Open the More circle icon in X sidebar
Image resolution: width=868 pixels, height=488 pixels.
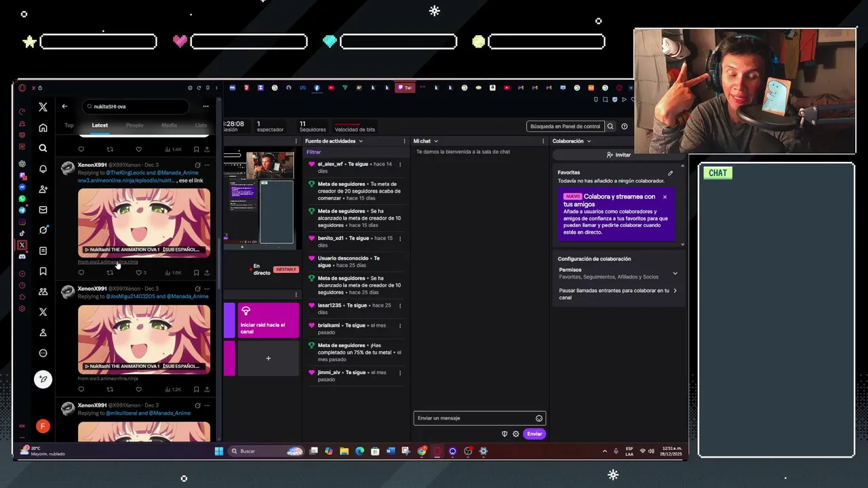tap(43, 353)
